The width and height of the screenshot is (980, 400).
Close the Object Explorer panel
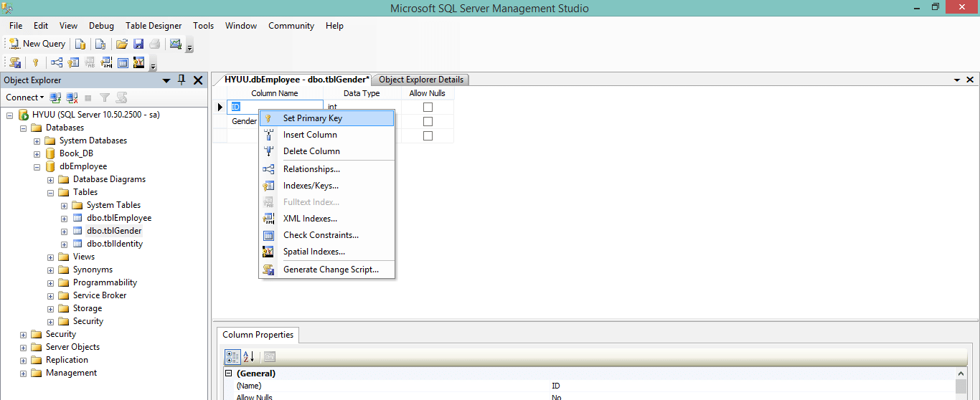[198, 80]
